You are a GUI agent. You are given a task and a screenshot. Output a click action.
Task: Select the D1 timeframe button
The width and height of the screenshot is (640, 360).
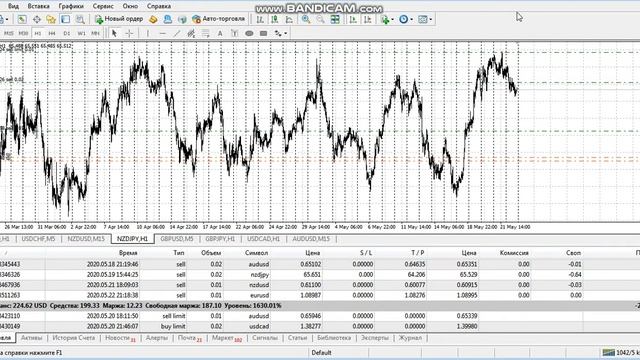[x=67, y=33]
